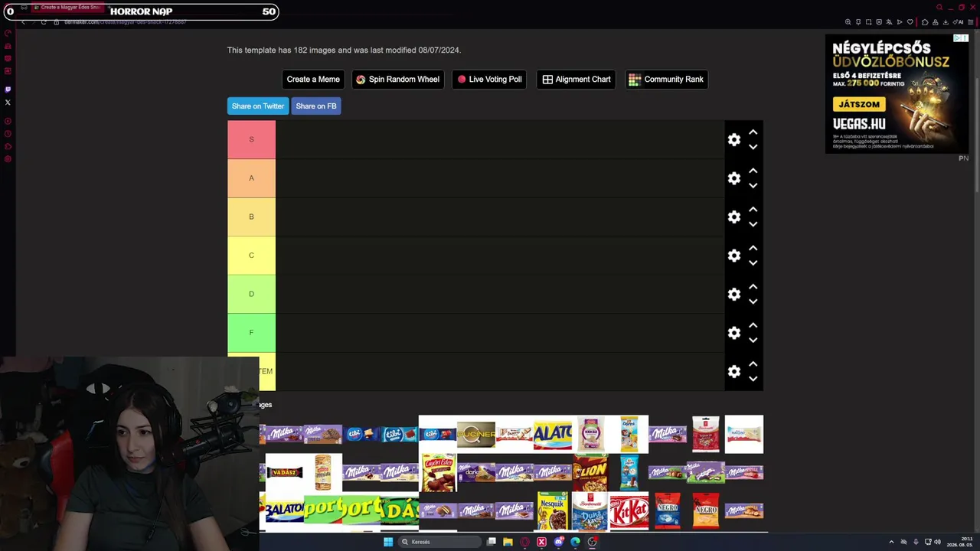Open the history clock icon in sidebar
Screen dimensions: 980x551
coord(8,134)
